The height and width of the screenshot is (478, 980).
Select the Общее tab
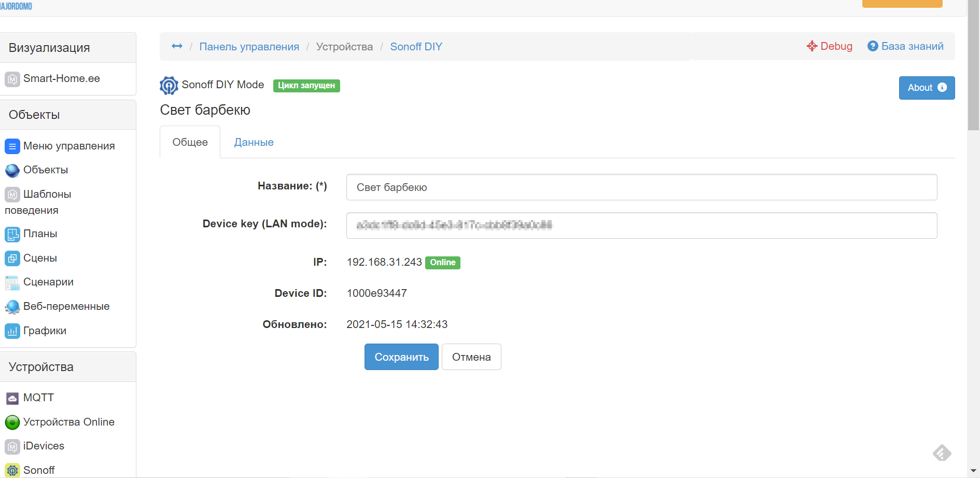[x=190, y=142]
